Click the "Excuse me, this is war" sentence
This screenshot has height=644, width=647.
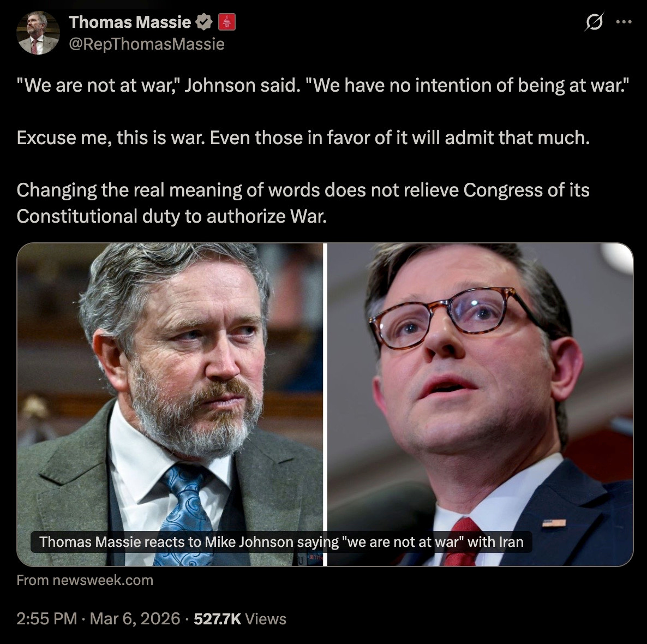303,138
